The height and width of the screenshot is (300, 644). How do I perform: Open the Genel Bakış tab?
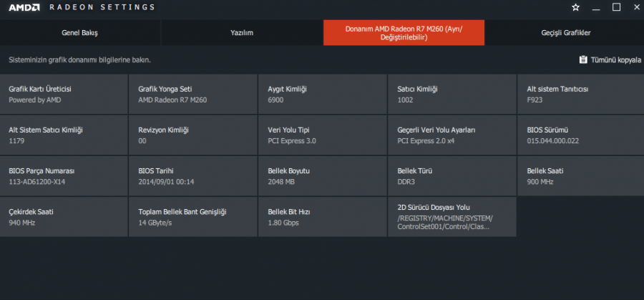80,33
